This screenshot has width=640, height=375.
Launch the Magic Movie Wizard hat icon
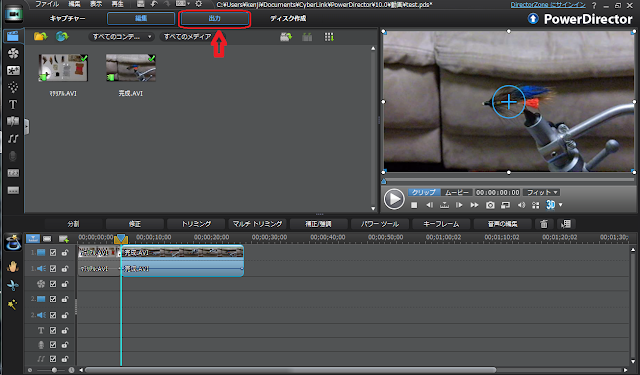[x=13, y=242]
